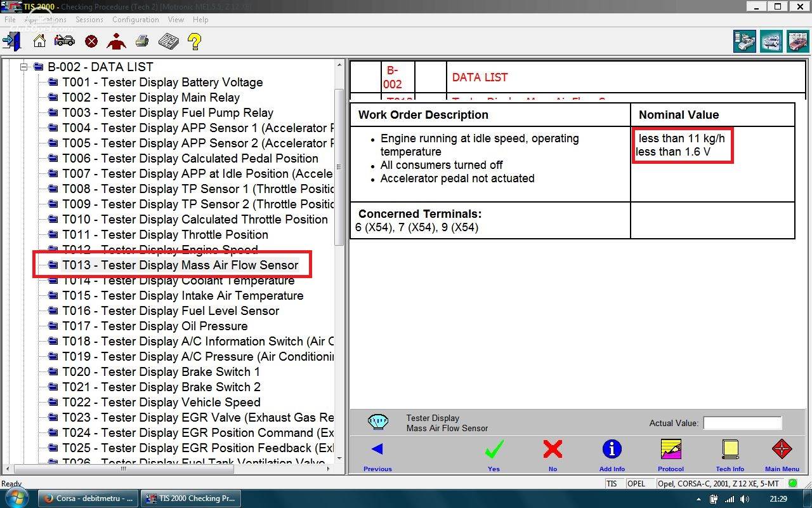
Task: Select T024 EGR Position Command
Action: point(198,432)
